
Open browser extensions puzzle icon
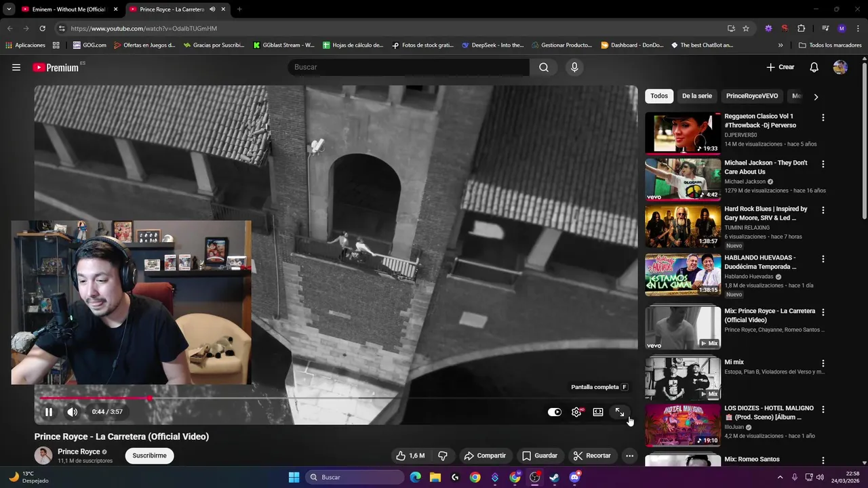pyautogui.click(x=801, y=28)
